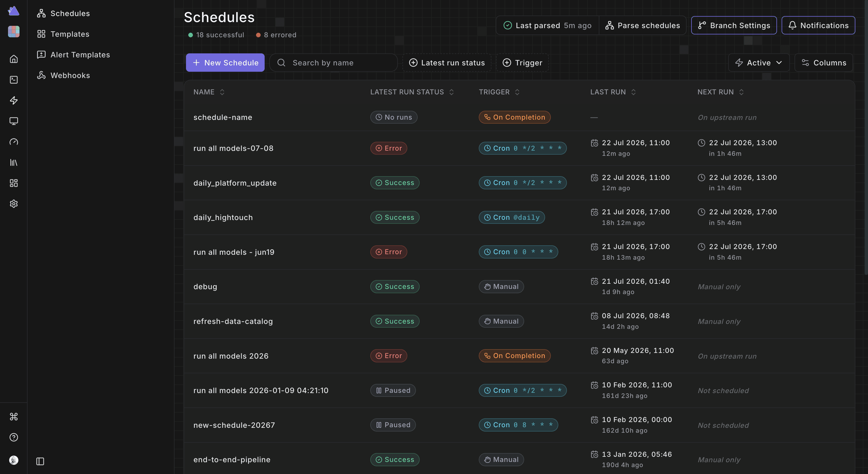Focus the Search by name field
The height and width of the screenshot is (474, 868).
(333, 63)
